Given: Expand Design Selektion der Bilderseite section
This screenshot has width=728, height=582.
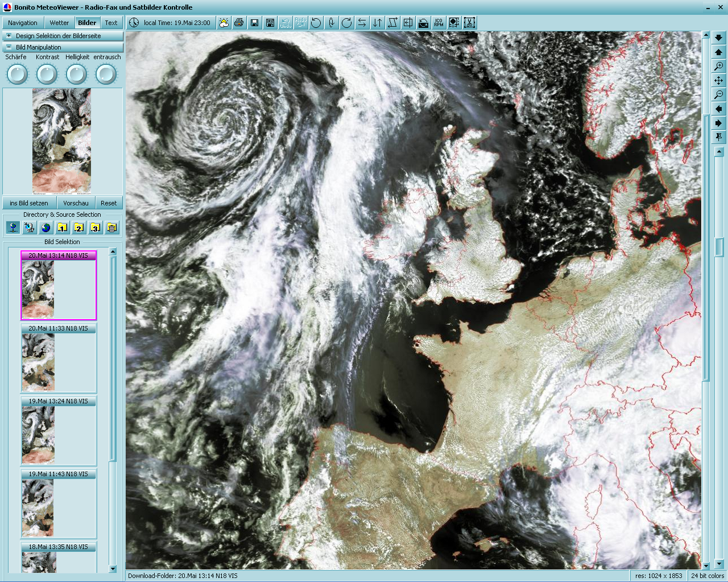Looking at the screenshot, I should tap(9, 36).
